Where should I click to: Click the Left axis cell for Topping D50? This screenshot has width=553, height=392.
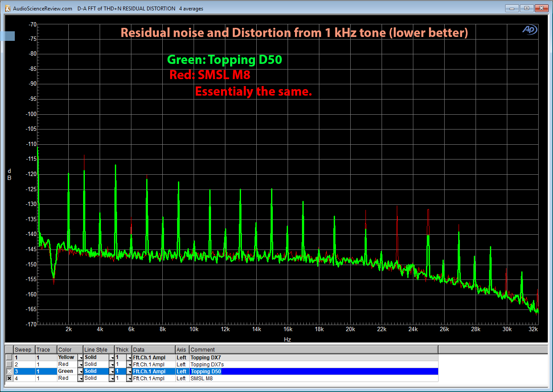coord(182,371)
